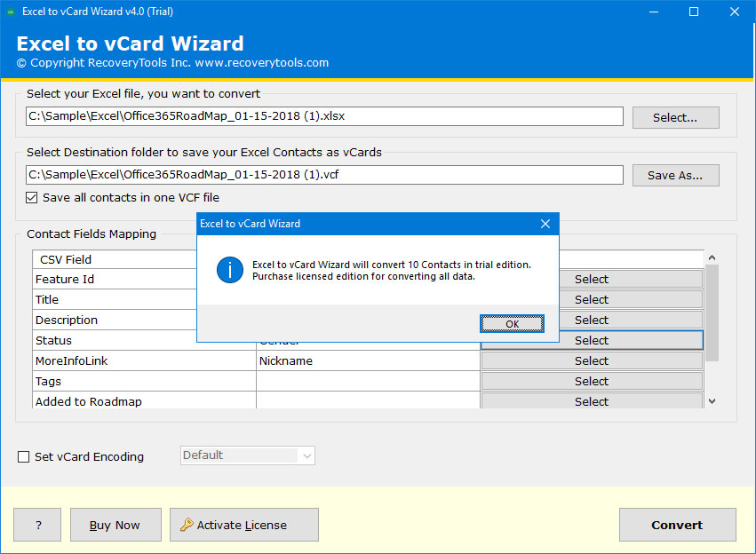Click the Added to Roadmap cell
Screen dimensions: 756x554
[x=144, y=400]
